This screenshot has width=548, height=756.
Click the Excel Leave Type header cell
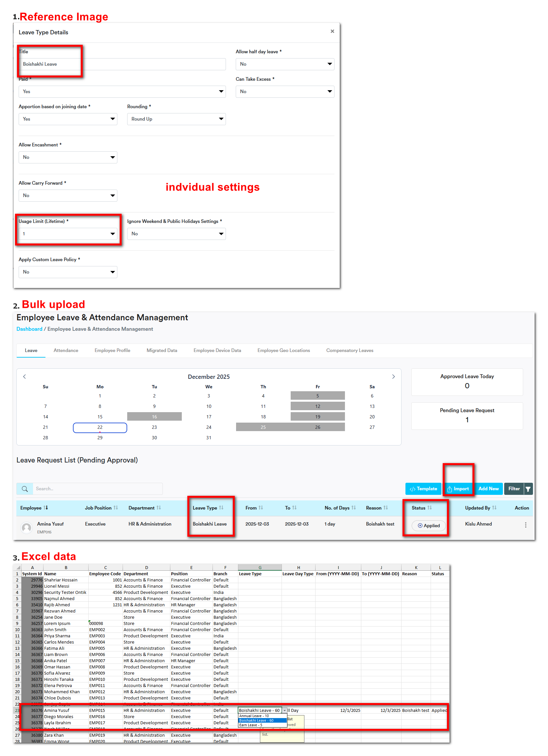click(260, 574)
